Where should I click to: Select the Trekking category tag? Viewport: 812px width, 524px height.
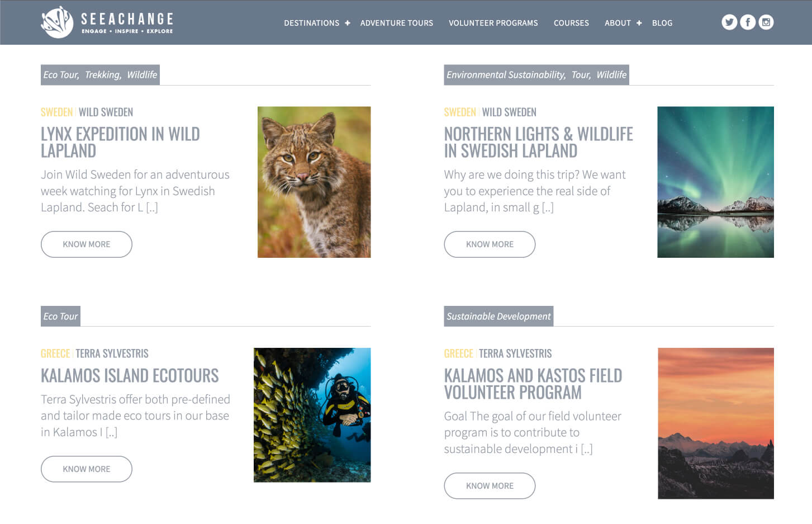pos(103,75)
